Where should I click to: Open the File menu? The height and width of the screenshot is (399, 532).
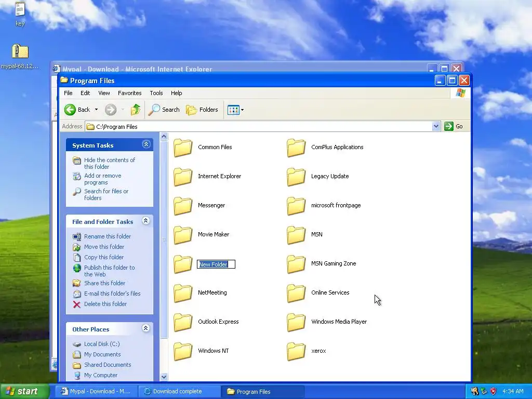[68, 93]
